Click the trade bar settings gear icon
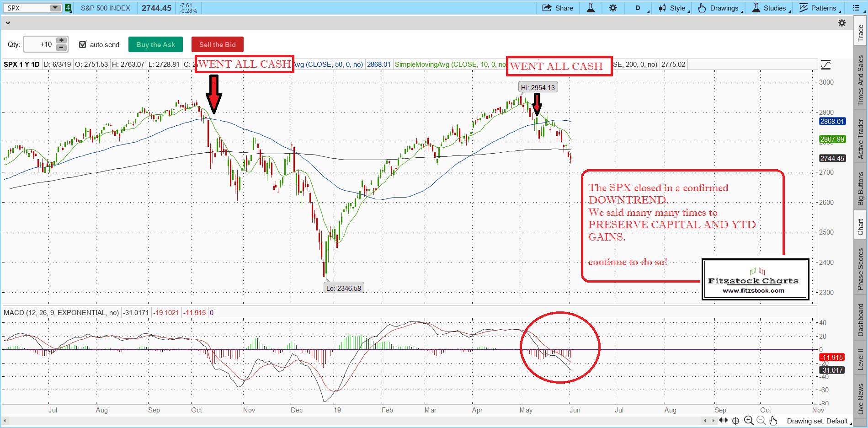868x428 pixels. point(841,23)
